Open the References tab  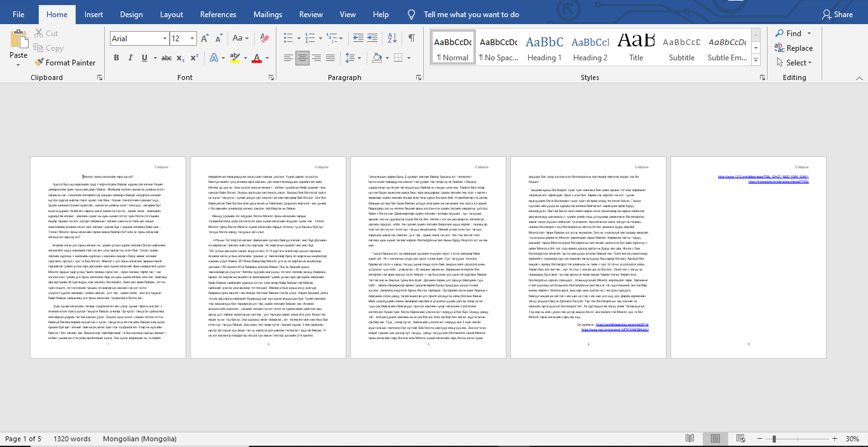[218, 15]
